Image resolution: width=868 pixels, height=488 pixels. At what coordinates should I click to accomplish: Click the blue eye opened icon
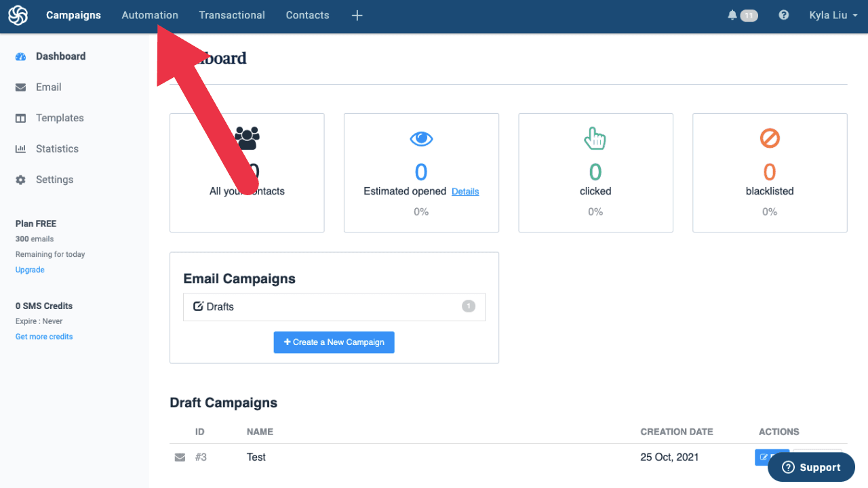click(421, 139)
